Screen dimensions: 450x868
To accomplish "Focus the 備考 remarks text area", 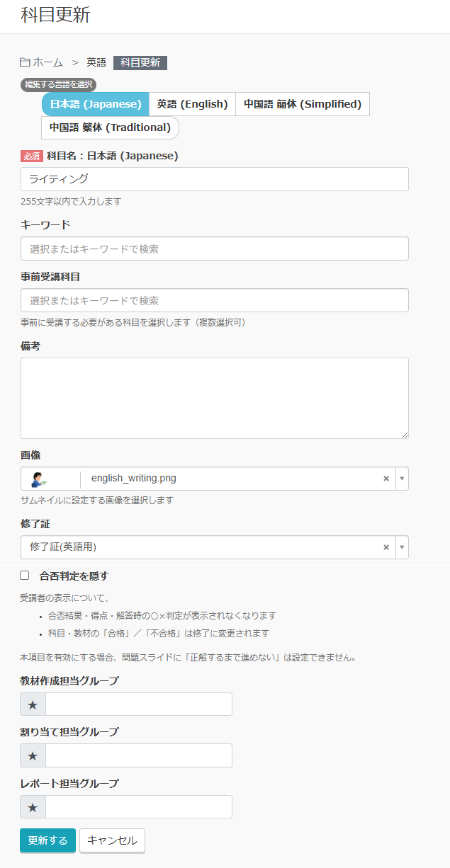I will 214,398.
